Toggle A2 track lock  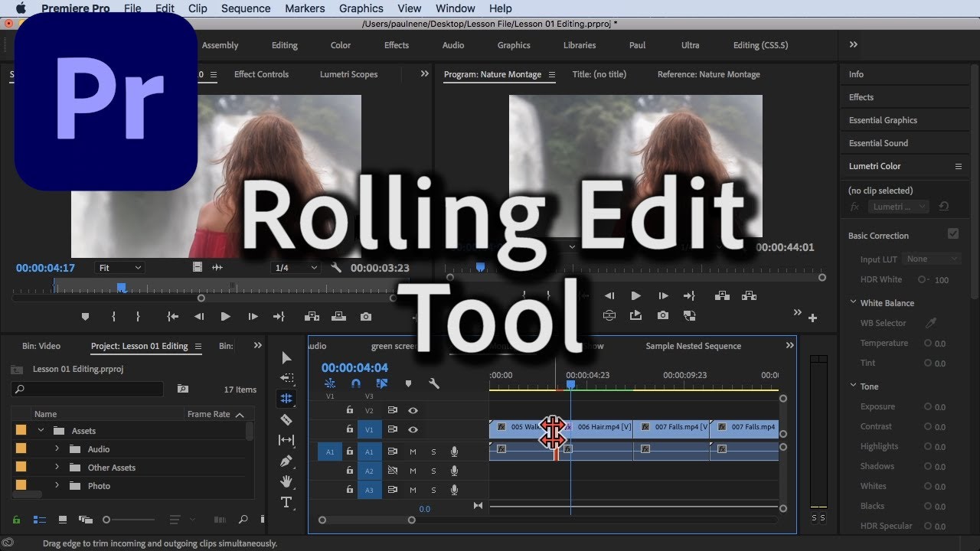tap(350, 471)
